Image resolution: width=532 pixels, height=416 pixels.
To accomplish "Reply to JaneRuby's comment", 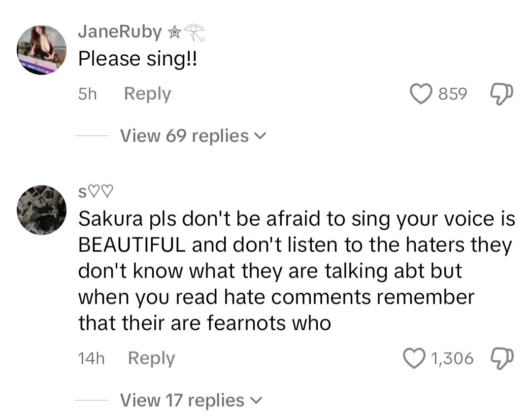I will (x=147, y=93).
